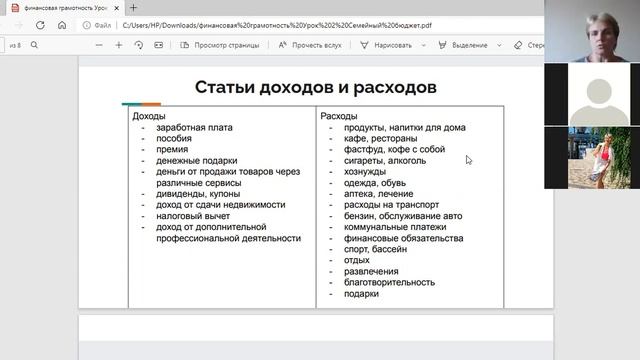Start Прочесть вслух read aloud
Viewport: 640px width, 360px height.
[310, 45]
